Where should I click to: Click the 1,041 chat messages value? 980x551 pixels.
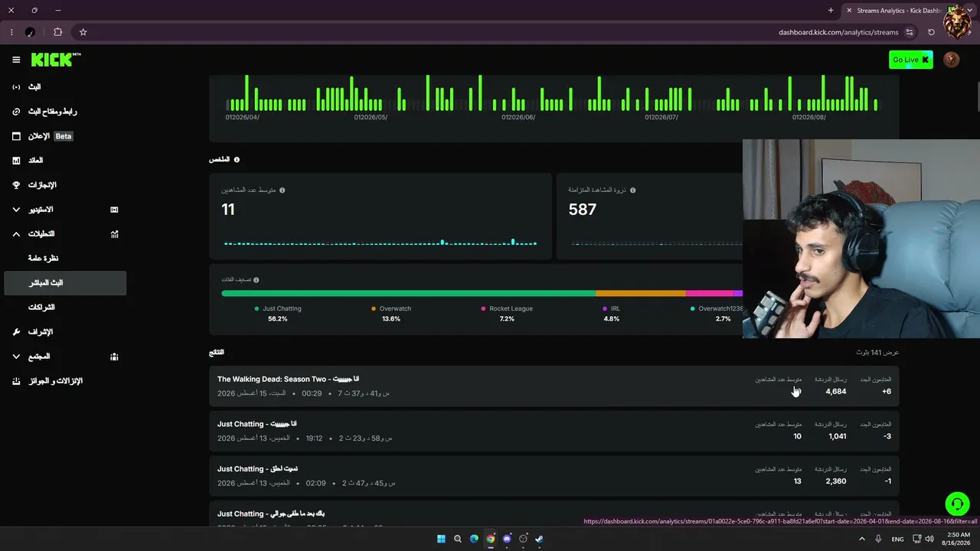click(837, 436)
